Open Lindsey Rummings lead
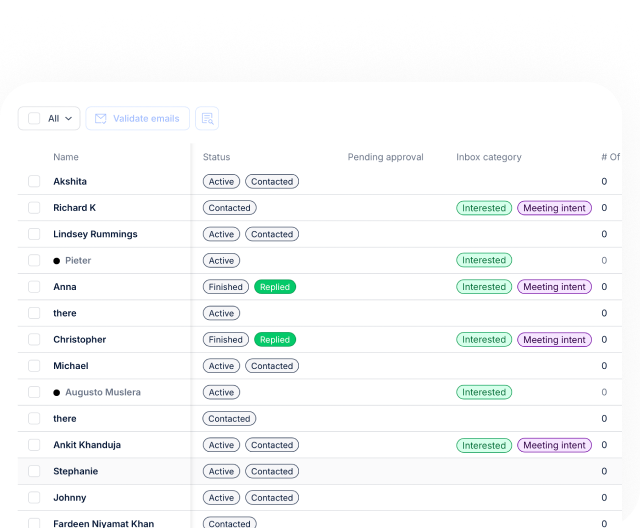 [x=95, y=234]
